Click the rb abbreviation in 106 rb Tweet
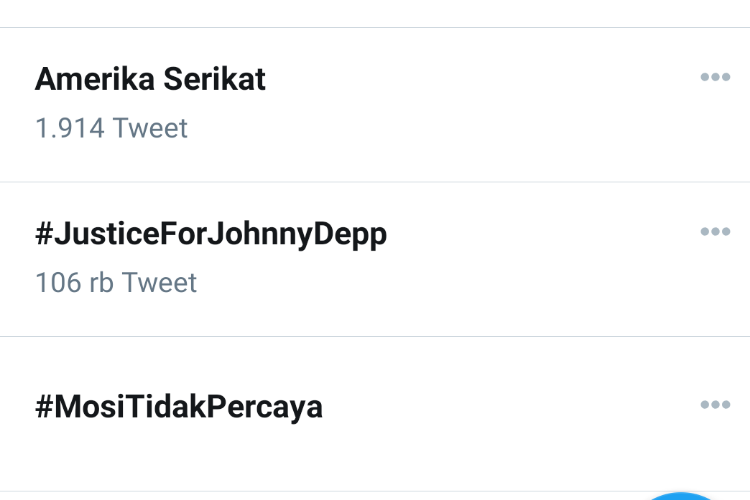750x500 pixels. point(101,282)
